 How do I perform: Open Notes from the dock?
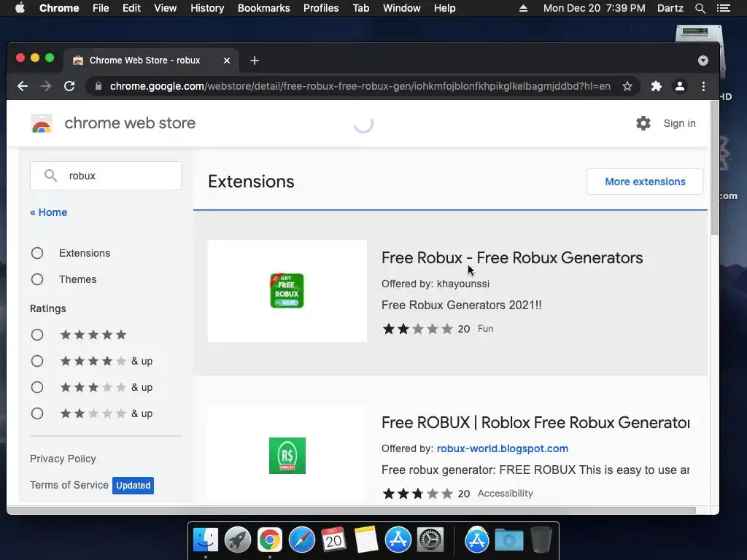366,540
